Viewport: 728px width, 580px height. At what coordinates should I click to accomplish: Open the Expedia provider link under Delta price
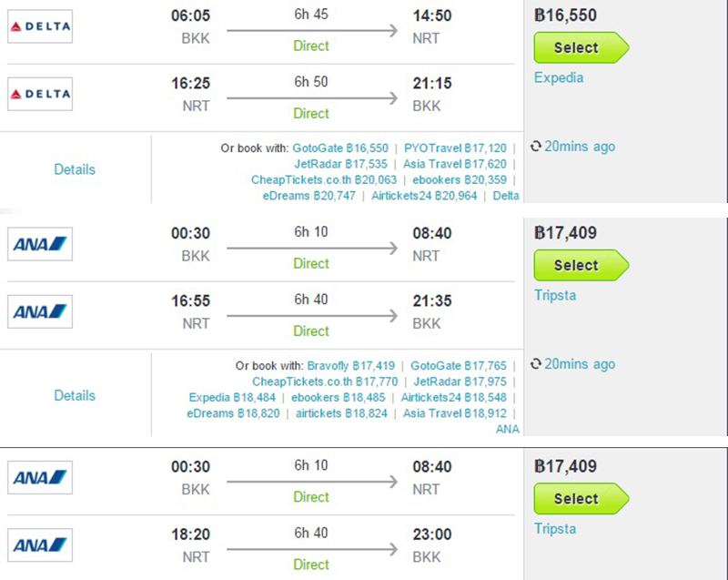click(x=559, y=77)
